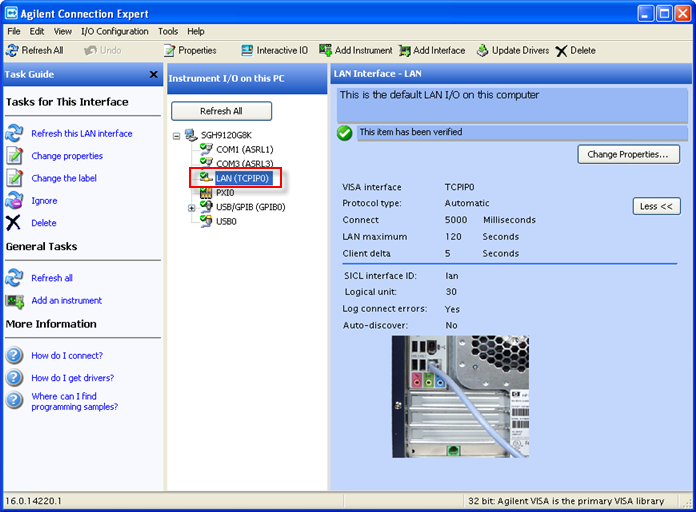
Task: Click the COM1 (ASRL1) interface icon
Action: (206, 149)
